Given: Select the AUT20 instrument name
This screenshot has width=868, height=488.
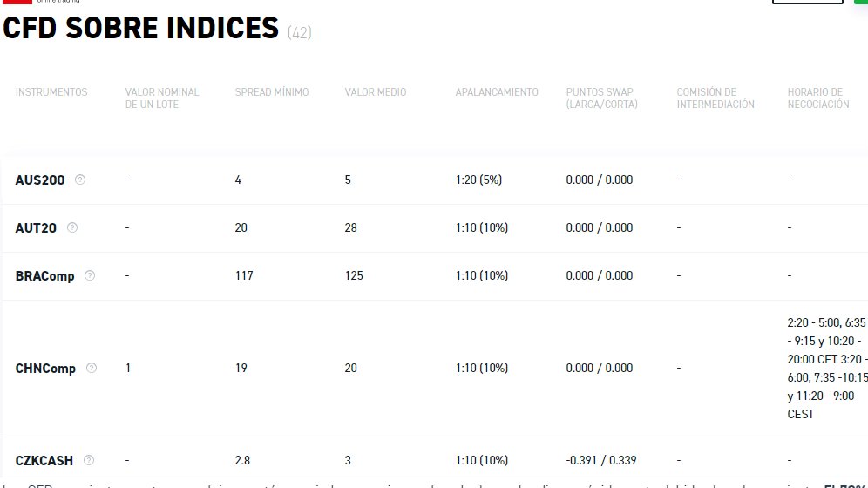Looking at the screenshot, I should tap(36, 228).
